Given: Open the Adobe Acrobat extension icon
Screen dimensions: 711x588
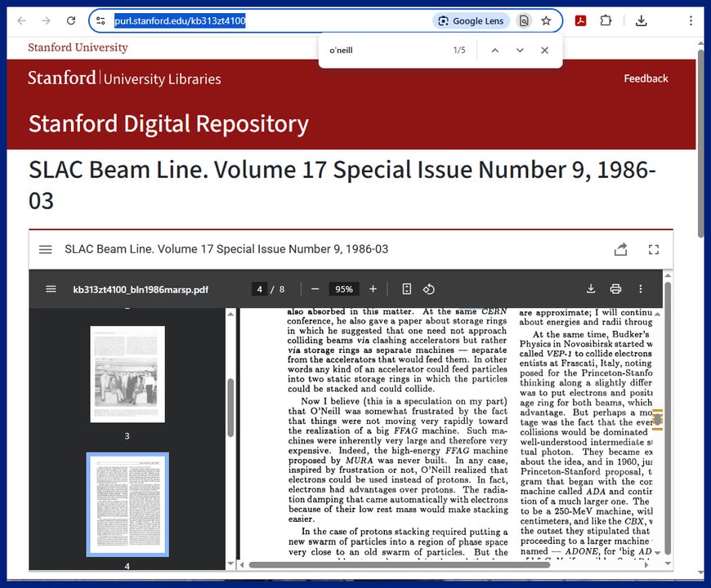Looking at the screenshot, I should point(580,21).
